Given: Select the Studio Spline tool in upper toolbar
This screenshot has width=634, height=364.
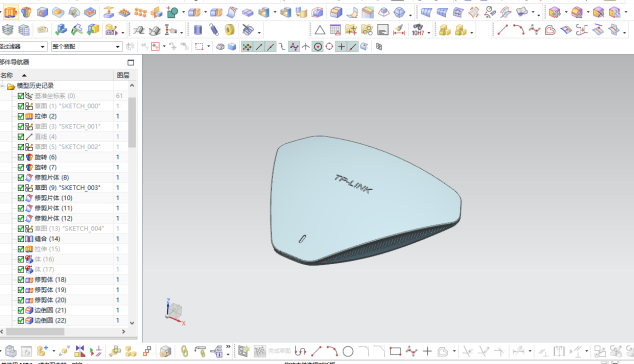Looking at the screenshot, I should pyautogui.click(x=535, y=30).
